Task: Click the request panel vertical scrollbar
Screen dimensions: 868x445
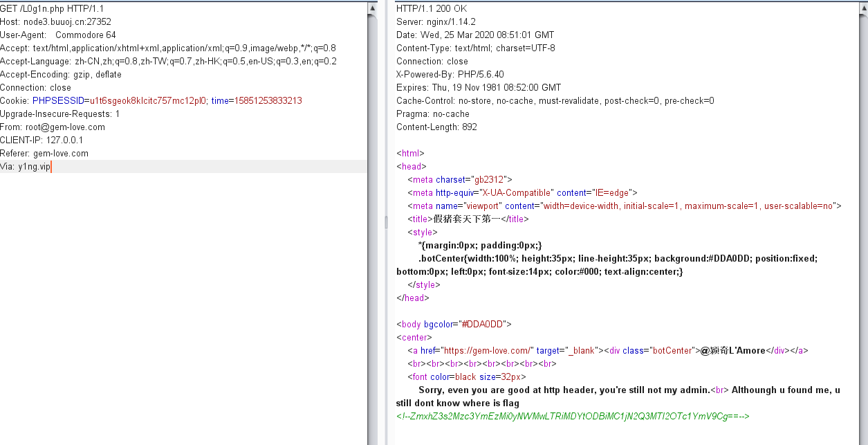Action: pos(373,222)
